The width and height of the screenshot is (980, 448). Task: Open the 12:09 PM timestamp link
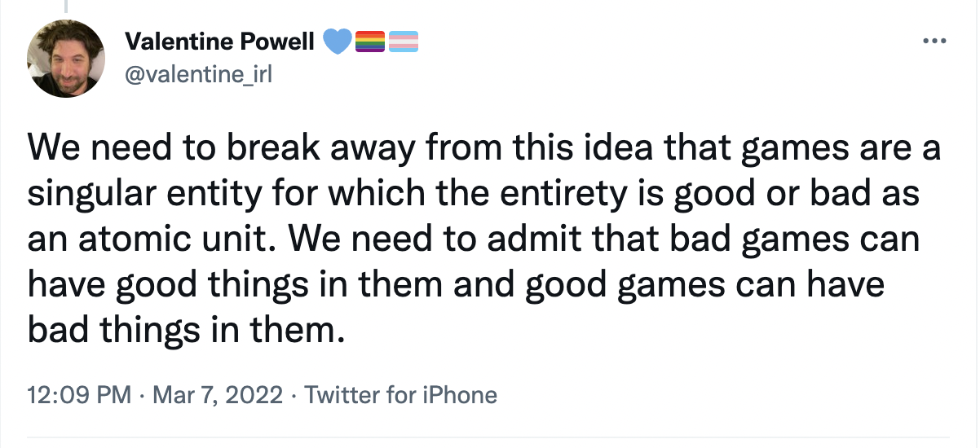[79, 396]
